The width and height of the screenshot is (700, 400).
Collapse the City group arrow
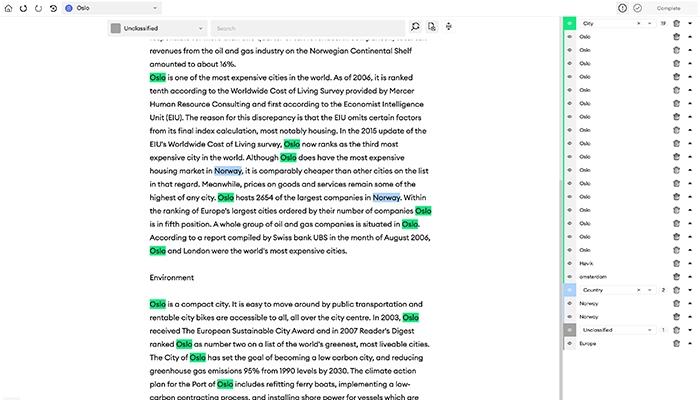coord(690,23)
